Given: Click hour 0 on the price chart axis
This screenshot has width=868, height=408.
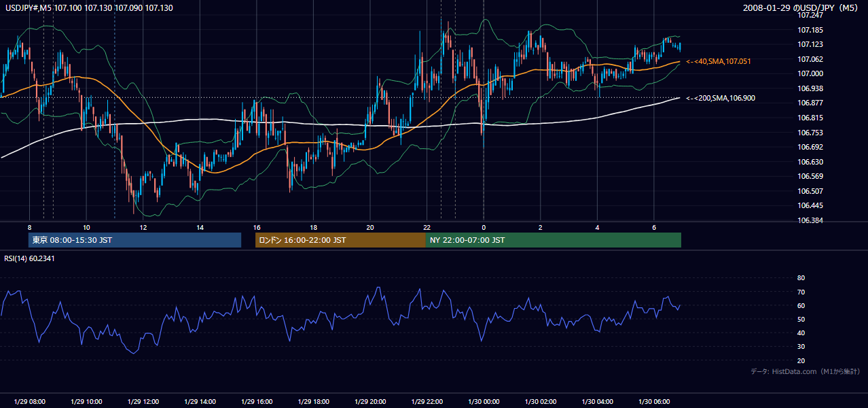Looking at the screenshot, I should pyautogui.click(x=484, y=227).
